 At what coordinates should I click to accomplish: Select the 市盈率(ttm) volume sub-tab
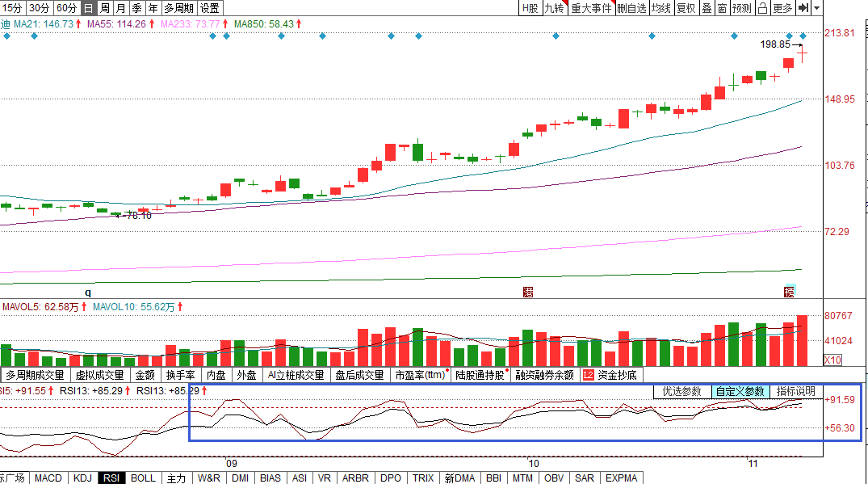point(420,375)
